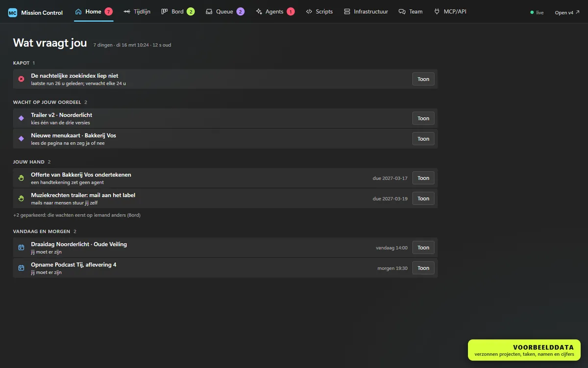
Task: Open the Scripts tab
Action: pyautogui.click(x=319, y=11)
